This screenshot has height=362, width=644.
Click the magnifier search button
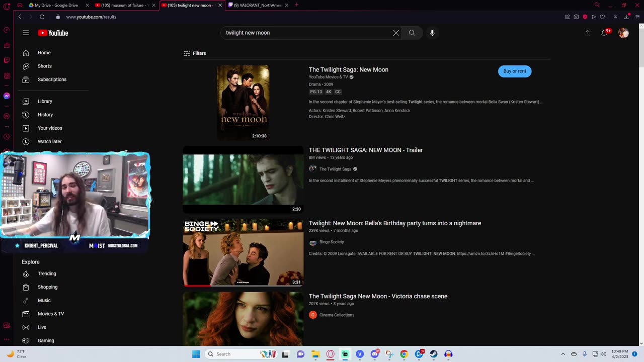tap(412, 33)
